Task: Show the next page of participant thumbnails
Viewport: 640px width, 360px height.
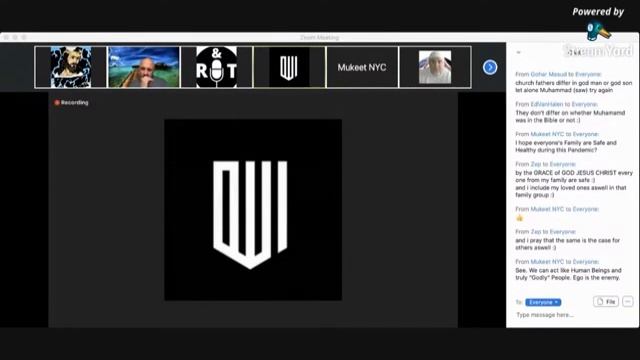Action: tap(490, 67)
